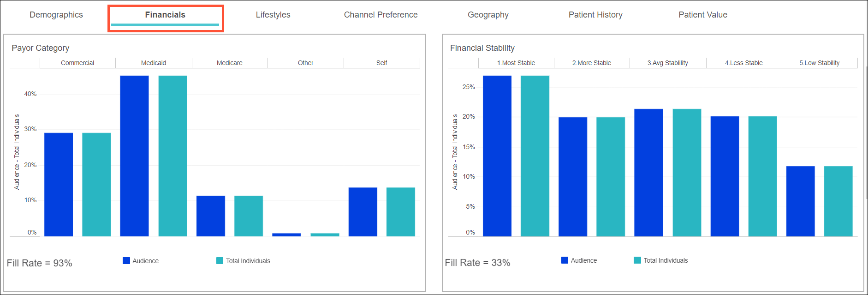Open the Channel Preference tab
This screenshot has width=868, height=295.
380,15
